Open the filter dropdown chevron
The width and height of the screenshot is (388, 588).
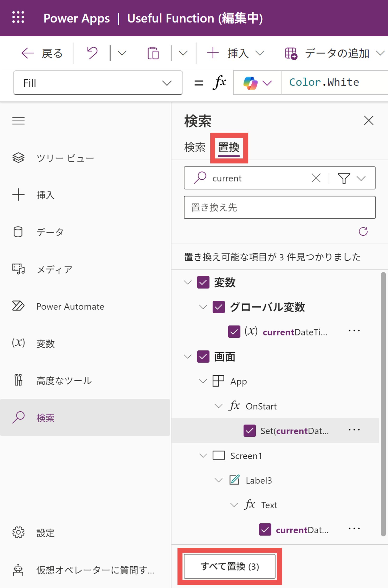click(361, 178)
